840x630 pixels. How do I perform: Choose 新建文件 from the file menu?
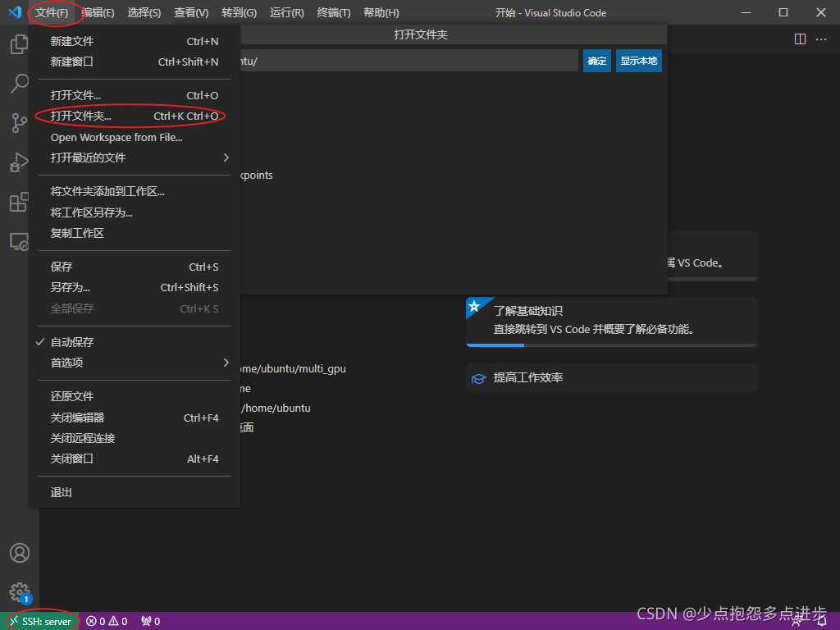(134, 41)
